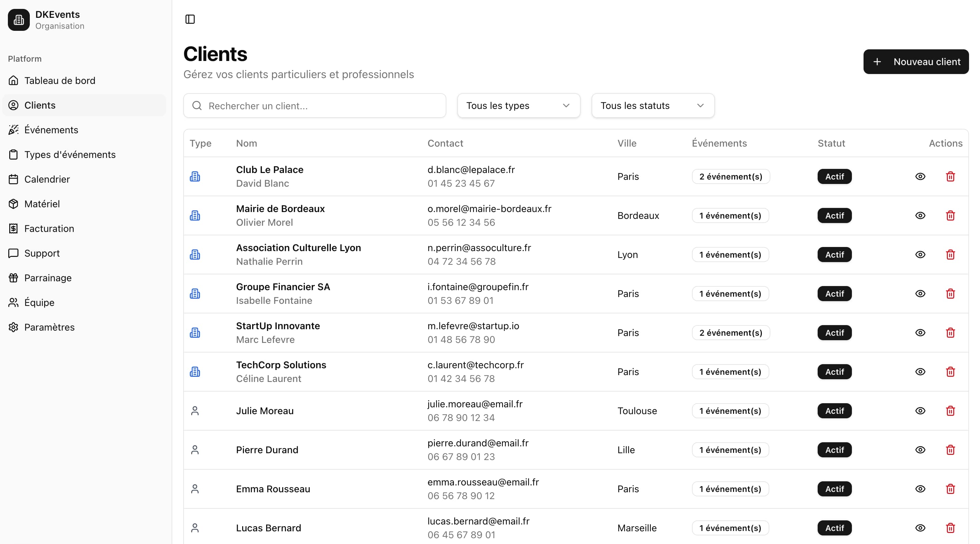Click the DKEvents organisation logo
Image resolution: width=980 pixels, height=544 pixels.
point(18,20)
